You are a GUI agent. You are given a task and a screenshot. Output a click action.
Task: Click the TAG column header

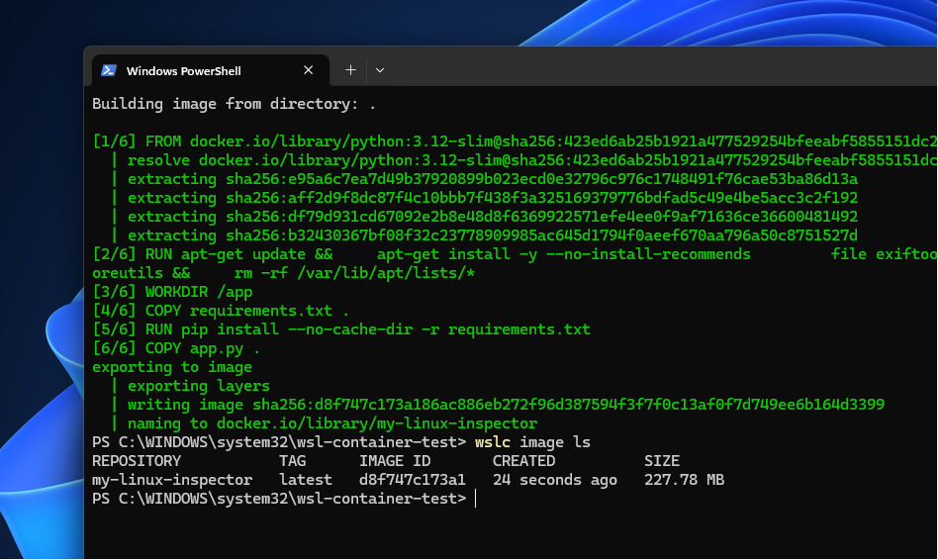point(292,461)
